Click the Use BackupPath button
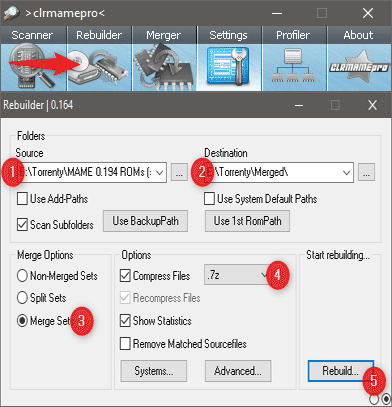This screenshot has width=392, height=407. pos(145,221)
